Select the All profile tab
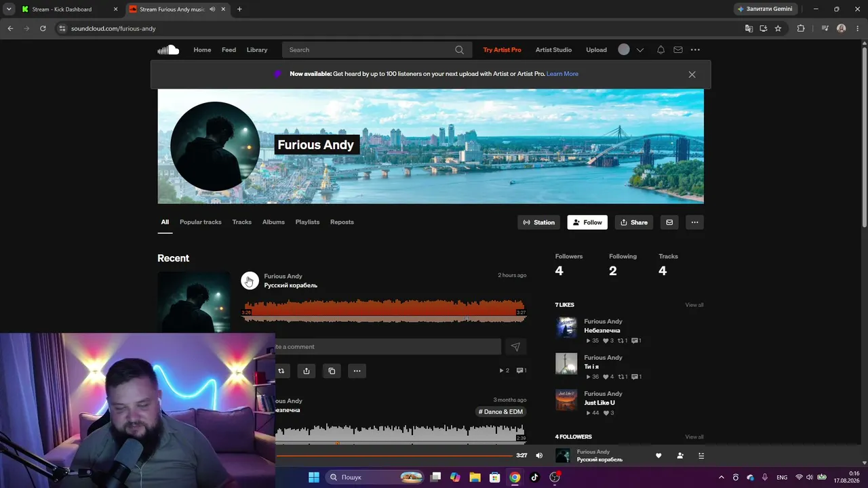The image size is (868, 488). point(165,222)
